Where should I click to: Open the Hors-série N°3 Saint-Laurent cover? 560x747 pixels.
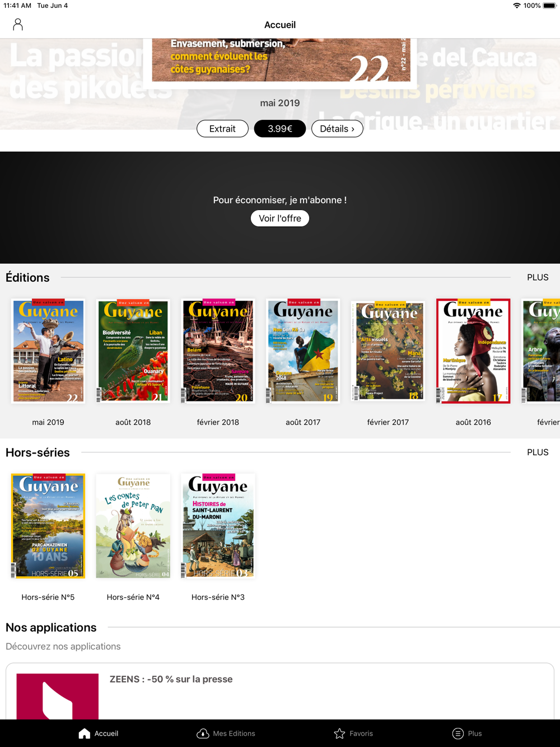click(218, 526)
